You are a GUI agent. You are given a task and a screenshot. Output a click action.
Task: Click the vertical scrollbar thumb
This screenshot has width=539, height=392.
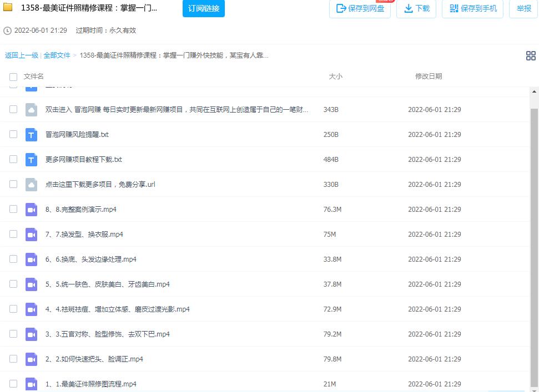(x=534, y=247)
